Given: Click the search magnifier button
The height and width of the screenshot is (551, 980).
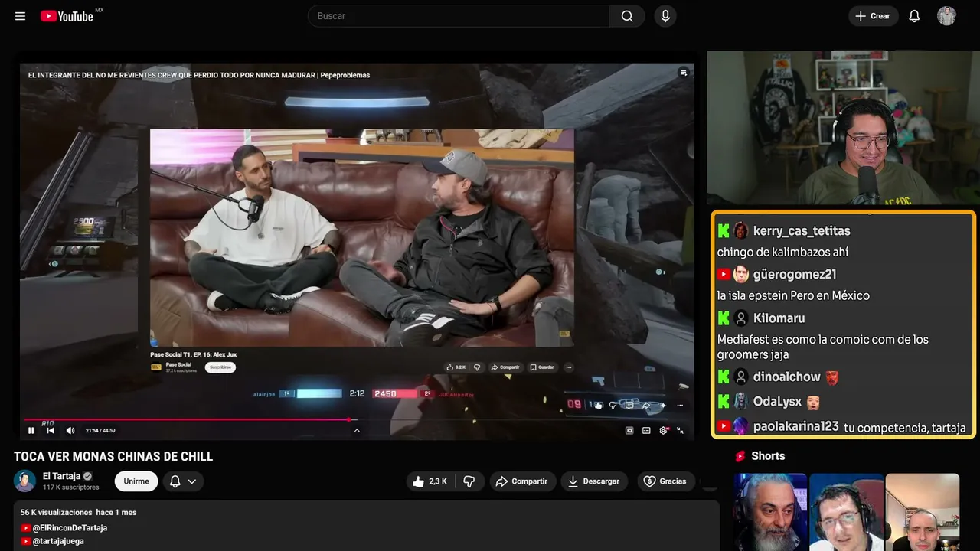Looking at the screenshot, I should (x=627, y=16).
